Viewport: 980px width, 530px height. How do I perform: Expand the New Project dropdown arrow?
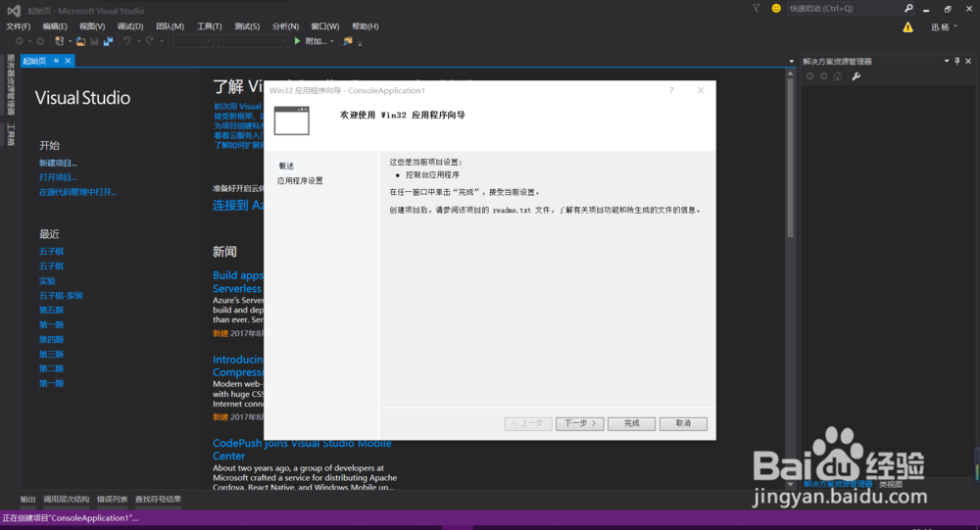(x=70, y=41)
